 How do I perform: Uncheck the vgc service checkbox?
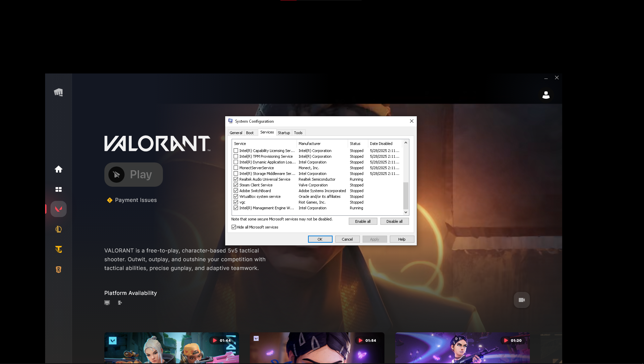[x=236, y=202]
